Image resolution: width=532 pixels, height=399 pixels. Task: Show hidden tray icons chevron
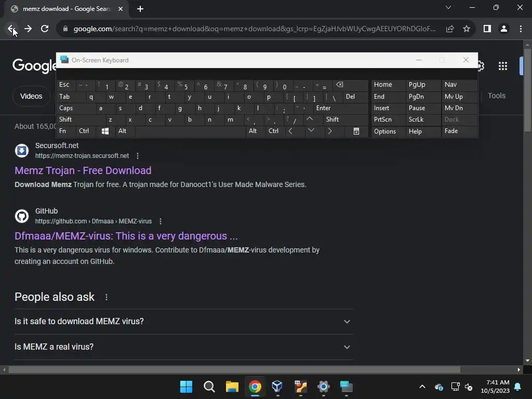pos(422,387)
